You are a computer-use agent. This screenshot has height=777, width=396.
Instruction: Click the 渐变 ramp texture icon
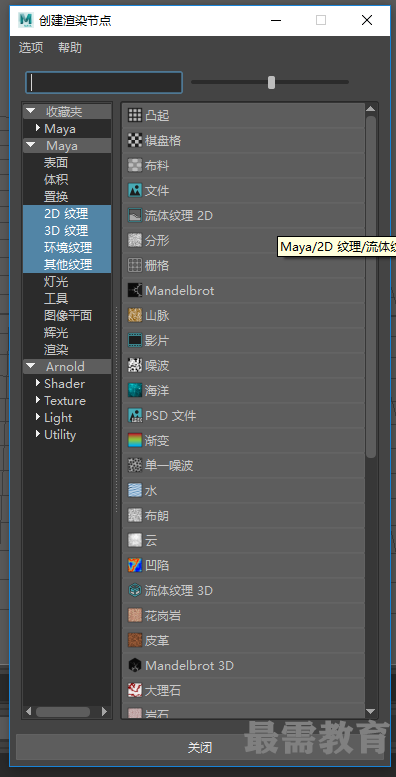coord(135,441)
